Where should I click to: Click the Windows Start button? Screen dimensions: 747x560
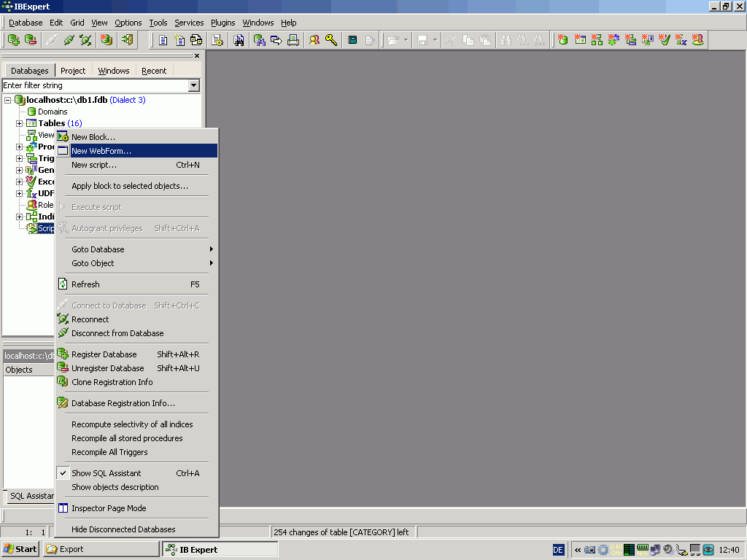click(x=20, y=549)
